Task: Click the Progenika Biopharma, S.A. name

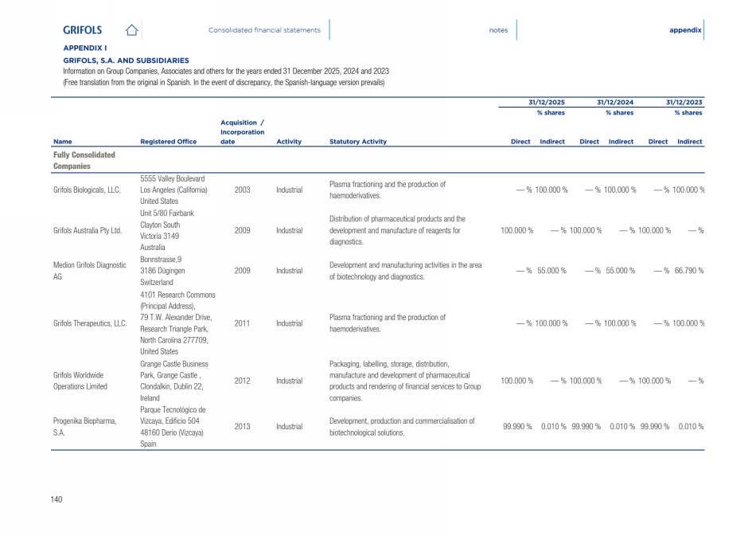Action: point(84,426)
